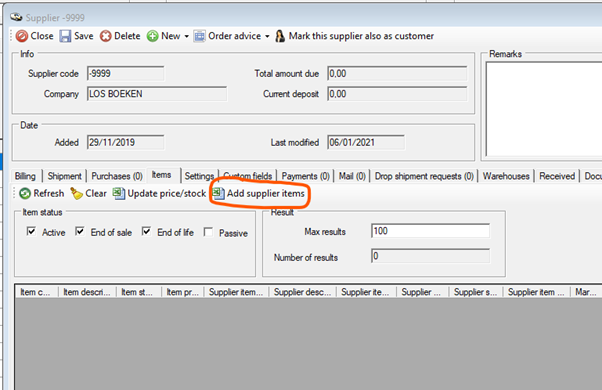Click the Order advice icon
Image resolution: width=602 pixels, height=390 pixels.
[199, 36]
